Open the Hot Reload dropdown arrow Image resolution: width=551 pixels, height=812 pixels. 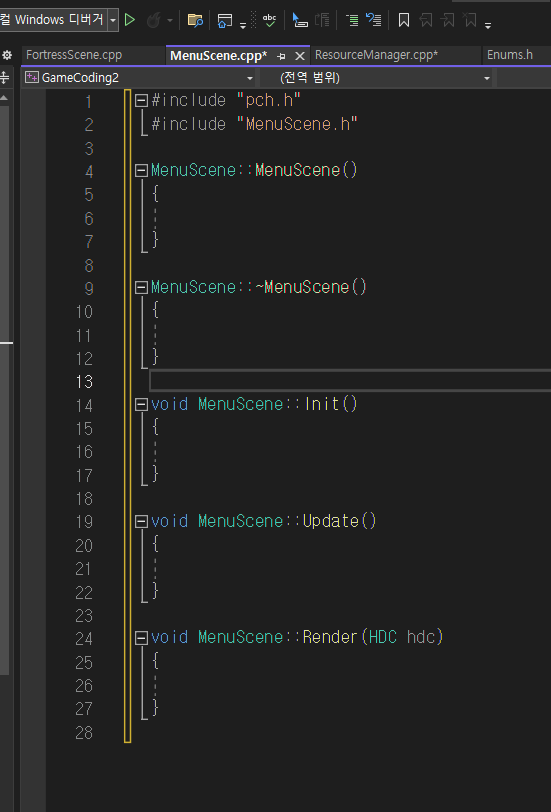click(x=170, y=21)
